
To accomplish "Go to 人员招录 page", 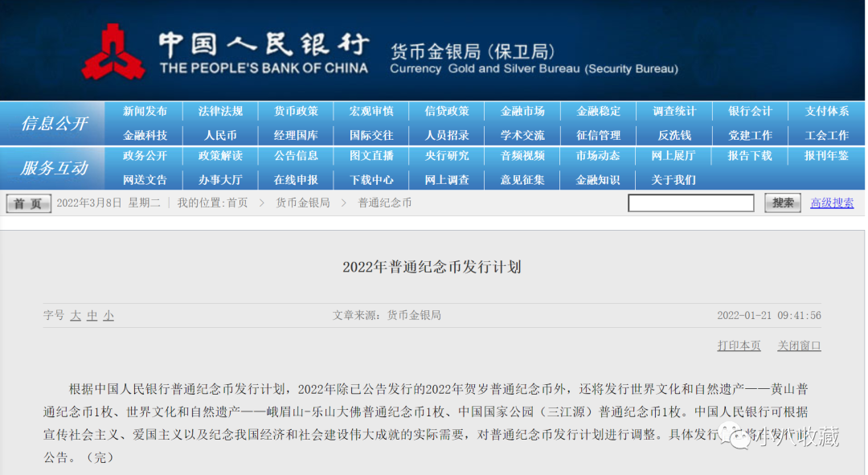I will click(447, 135).
